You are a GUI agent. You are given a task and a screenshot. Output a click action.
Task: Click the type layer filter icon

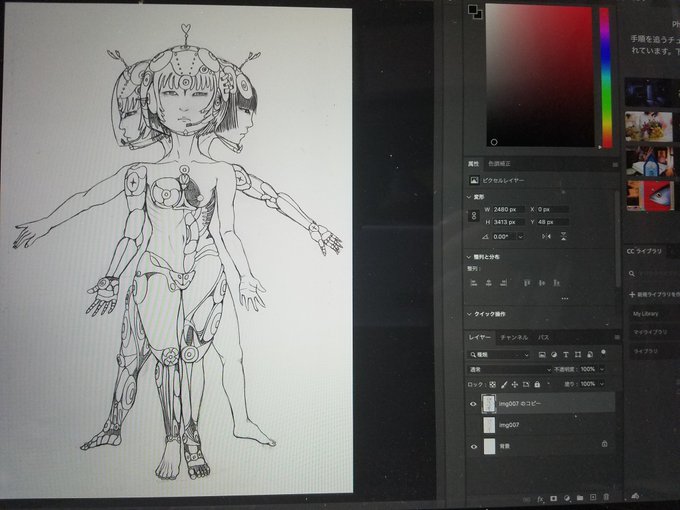(566, 355)
